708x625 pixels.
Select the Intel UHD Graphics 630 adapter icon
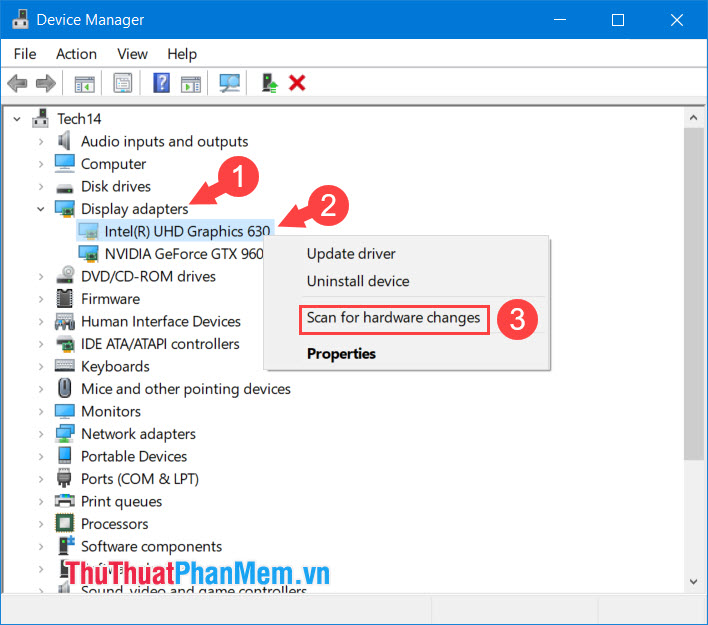pyautogui.click(x=88, y=231)
